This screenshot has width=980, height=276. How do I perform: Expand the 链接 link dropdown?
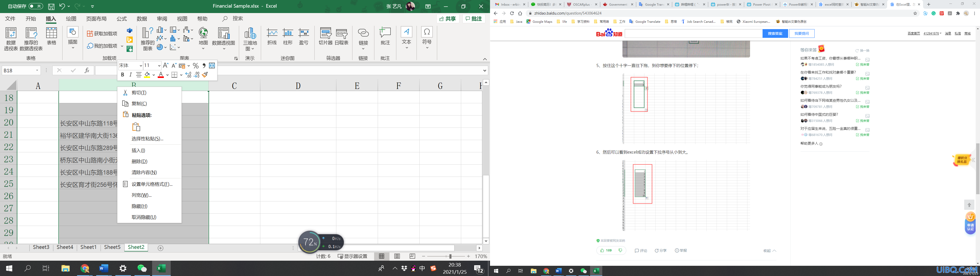363,48
